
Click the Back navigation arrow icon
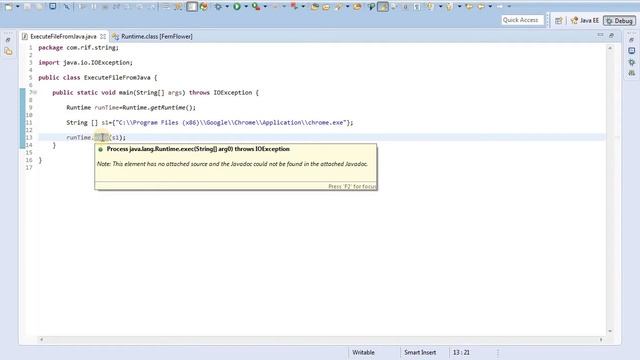pos(481,7)
